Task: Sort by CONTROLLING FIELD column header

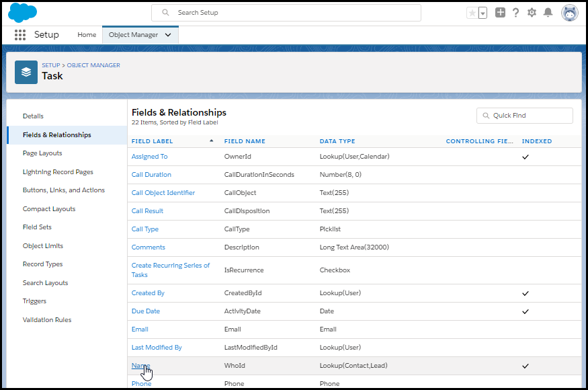Action: coord(480,141)
